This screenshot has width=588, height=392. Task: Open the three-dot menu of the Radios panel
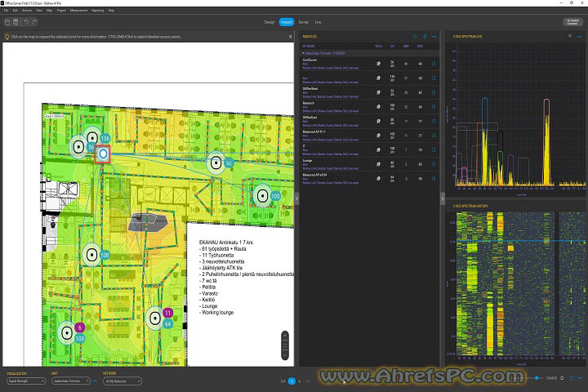434,37
